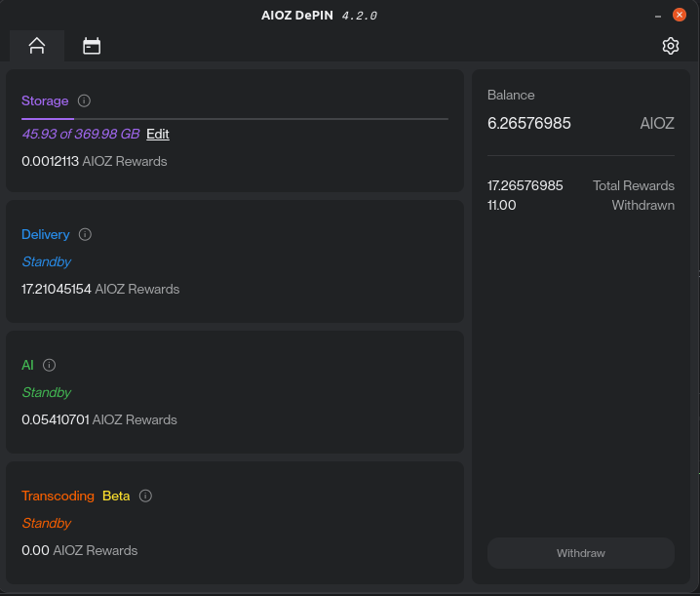700x596 pixels.
Task: Select the Transcoding heading
Action: point(58,496)
